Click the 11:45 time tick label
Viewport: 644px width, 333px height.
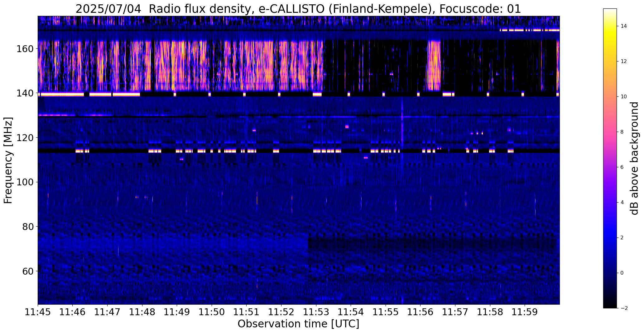[x=38, y=312]
